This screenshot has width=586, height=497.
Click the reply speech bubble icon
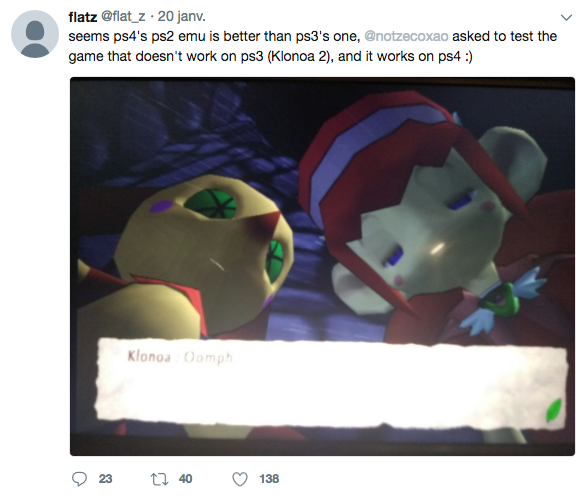79,479
